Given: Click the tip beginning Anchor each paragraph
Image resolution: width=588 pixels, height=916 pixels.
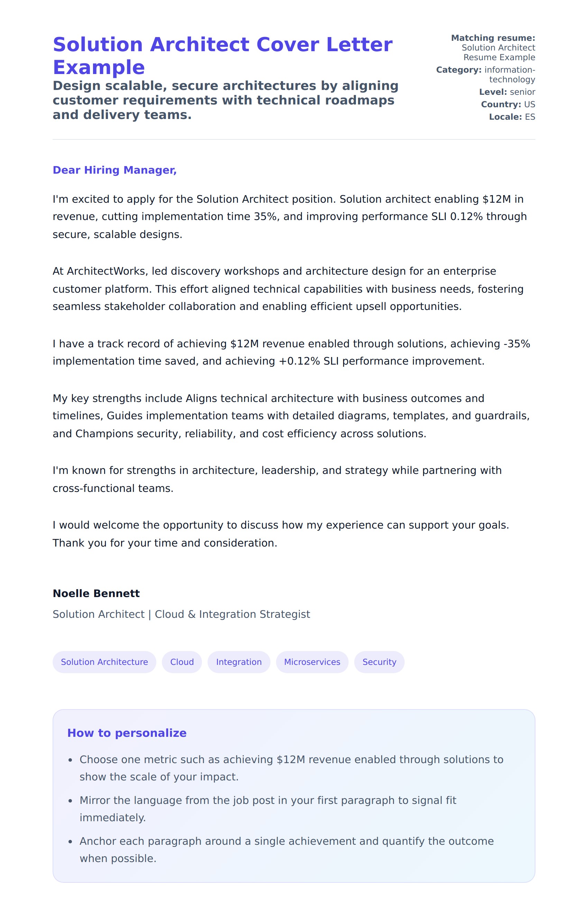Looking at the screenshot, I should [x=286, y=850].
